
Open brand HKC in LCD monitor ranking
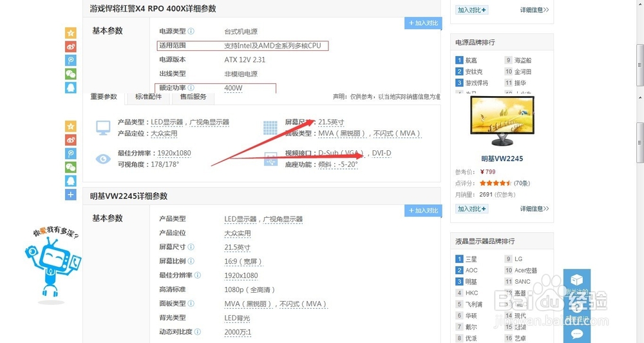pyautogui.click(x=472, y=293)
